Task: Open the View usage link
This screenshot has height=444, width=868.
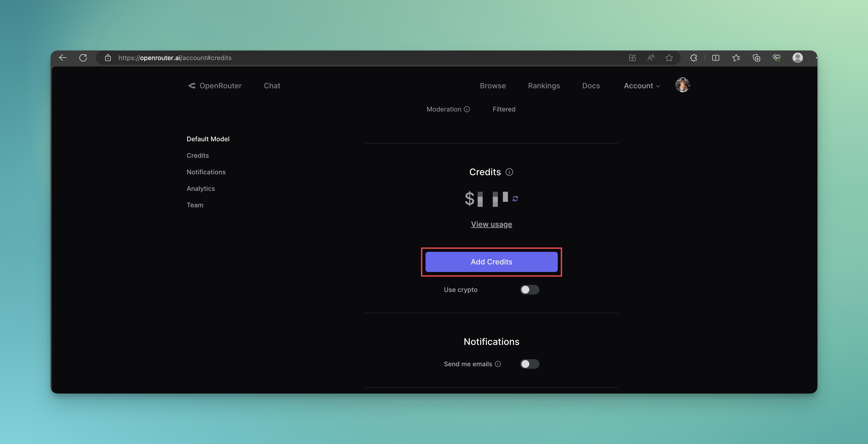Action: (x=491, y=224)
